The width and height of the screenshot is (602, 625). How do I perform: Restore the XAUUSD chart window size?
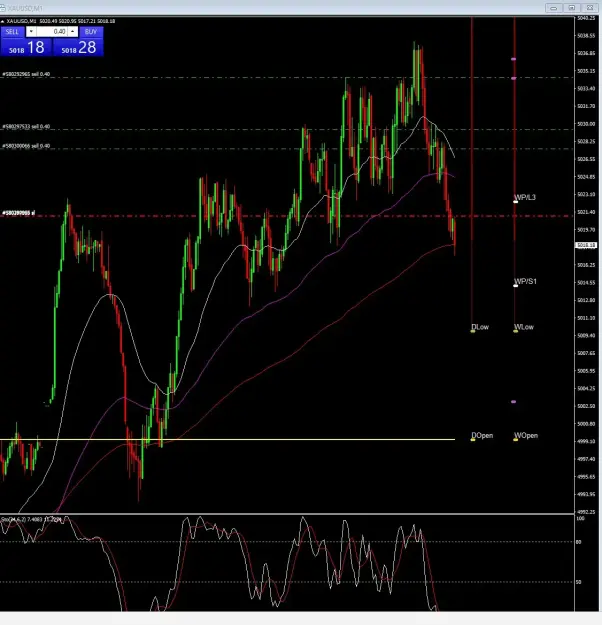coord(572,8)
